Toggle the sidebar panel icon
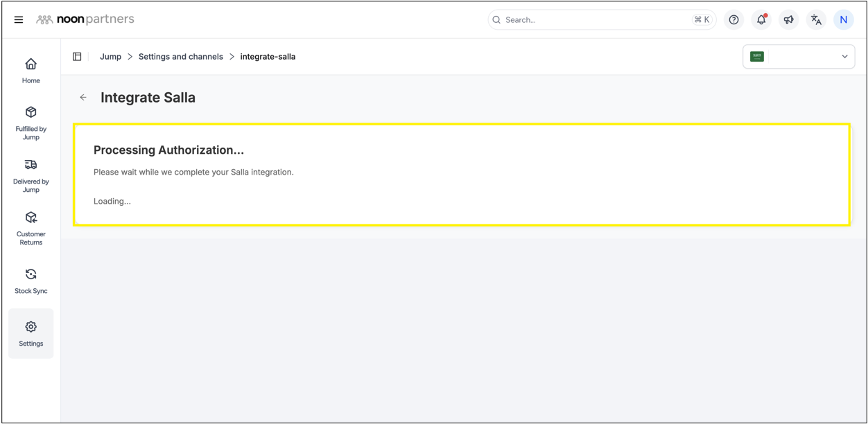Image resolution: width=868 pixels, height=424 pixels. [77, 57]
